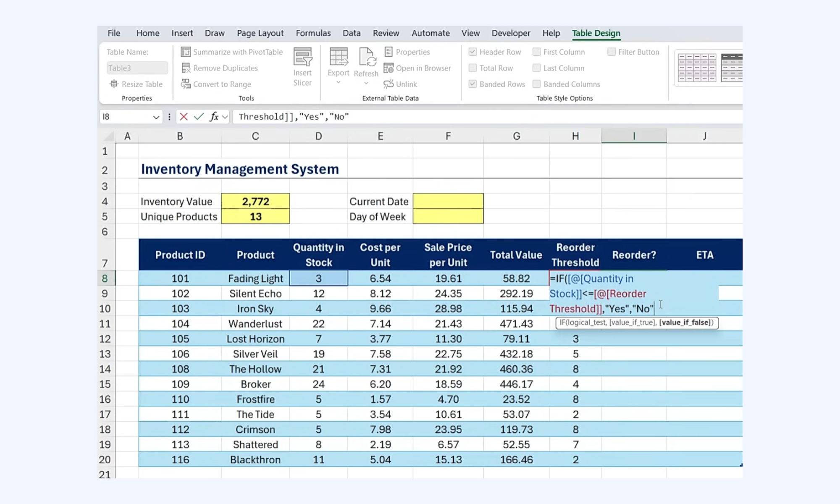The height and width of the screenshot is (504, 840).
Task: Select the Inventory Value cell 2,772
Action: coord(255,201)
